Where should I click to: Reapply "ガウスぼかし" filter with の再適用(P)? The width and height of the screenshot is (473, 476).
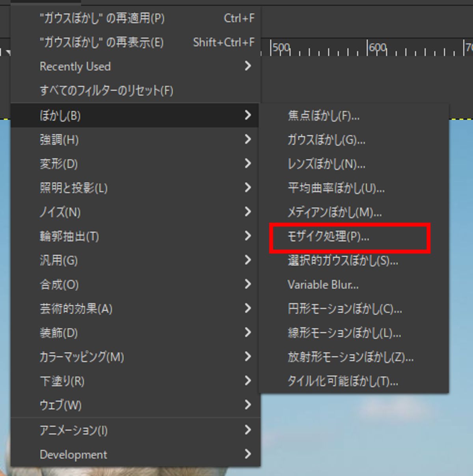click(x=102, y=18)
